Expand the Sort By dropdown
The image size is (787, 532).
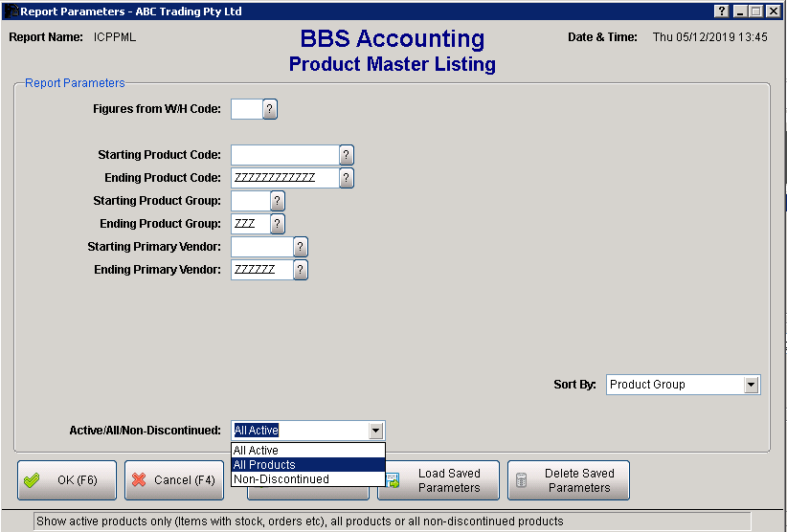752,385
